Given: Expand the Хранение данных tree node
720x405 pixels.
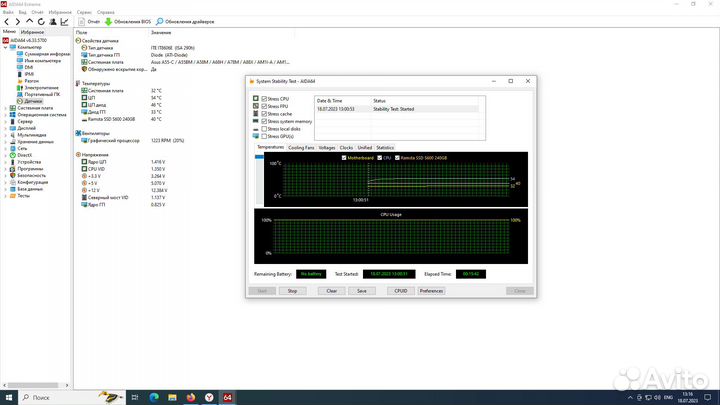Looking at the screenshot, I should coord(6,142).
